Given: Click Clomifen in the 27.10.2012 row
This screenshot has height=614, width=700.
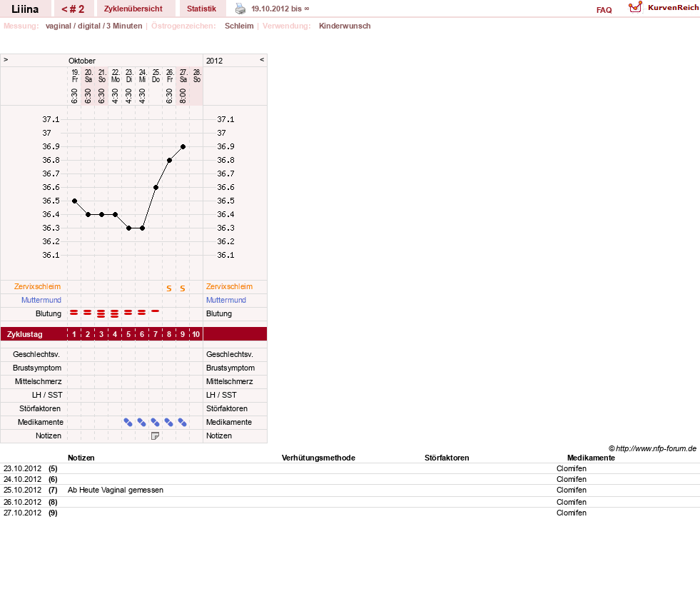Looking at the screenshot, I should (572, 513).
